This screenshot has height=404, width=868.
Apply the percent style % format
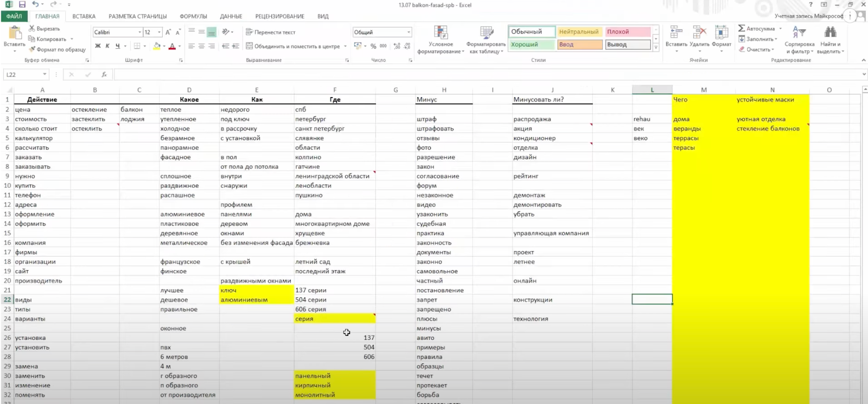(373, 46)
